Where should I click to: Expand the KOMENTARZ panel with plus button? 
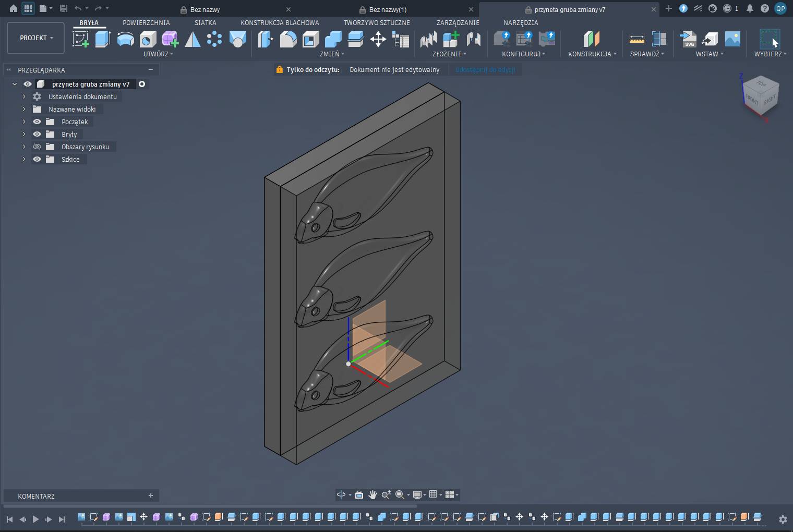(x=151, y=495)
